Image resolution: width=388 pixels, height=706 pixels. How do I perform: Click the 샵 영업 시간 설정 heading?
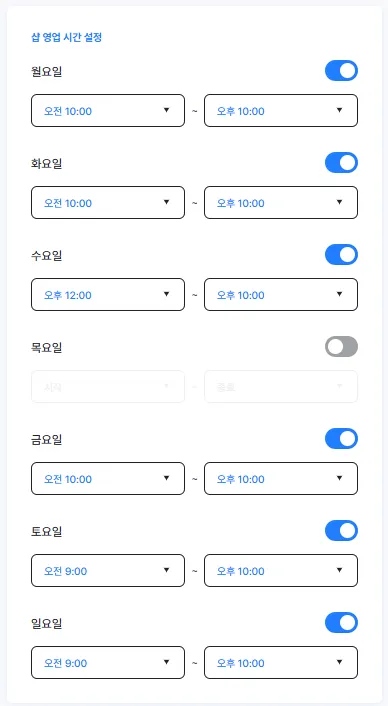(67, 37)
